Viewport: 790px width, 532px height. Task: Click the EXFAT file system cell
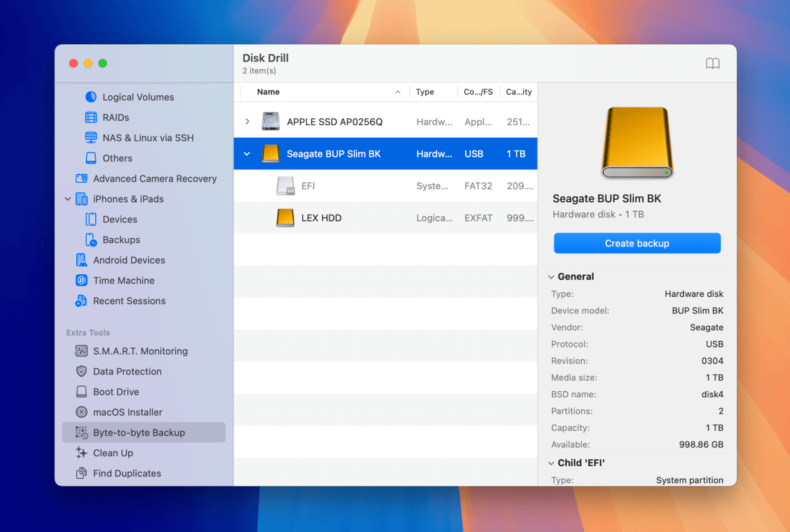click(x=478, y=218)
